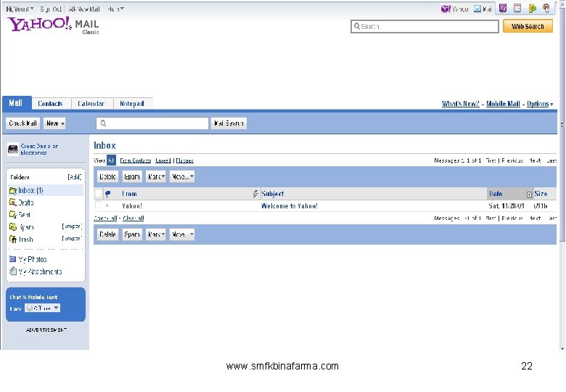Click the top Delete button
566x392 pixels.
pos(107,176)
